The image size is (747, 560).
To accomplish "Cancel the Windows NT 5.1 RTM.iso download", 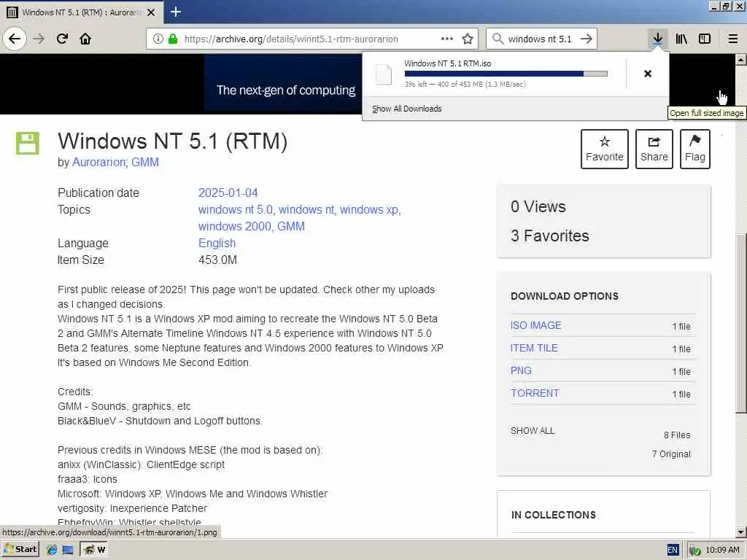I will pyautogui.click(x=648, y=74).
